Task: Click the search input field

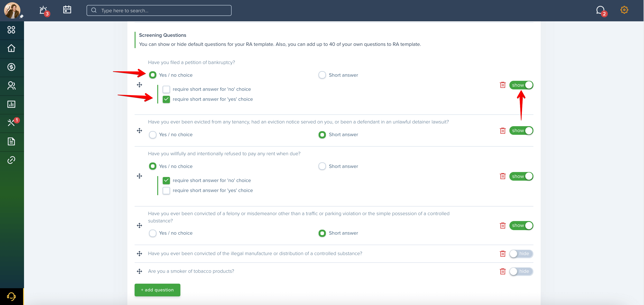Action: pyautogui.click(x=159, y=10)
